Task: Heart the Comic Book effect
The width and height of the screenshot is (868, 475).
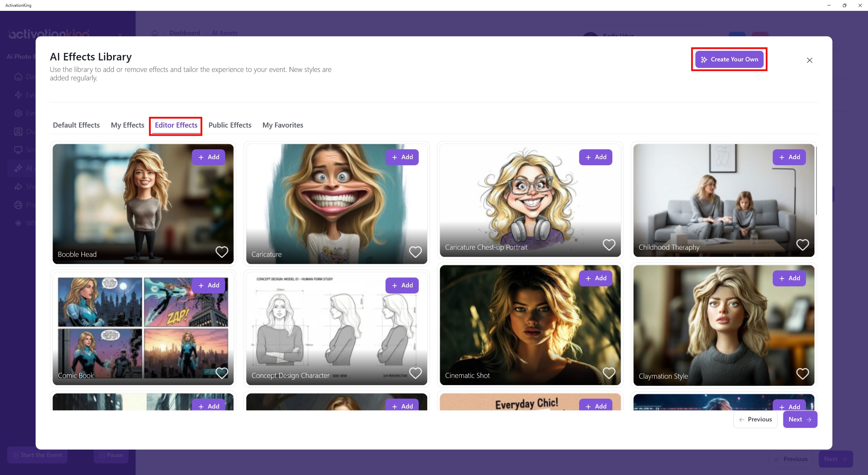Action: pyautogui.click(x=222, y=373)
